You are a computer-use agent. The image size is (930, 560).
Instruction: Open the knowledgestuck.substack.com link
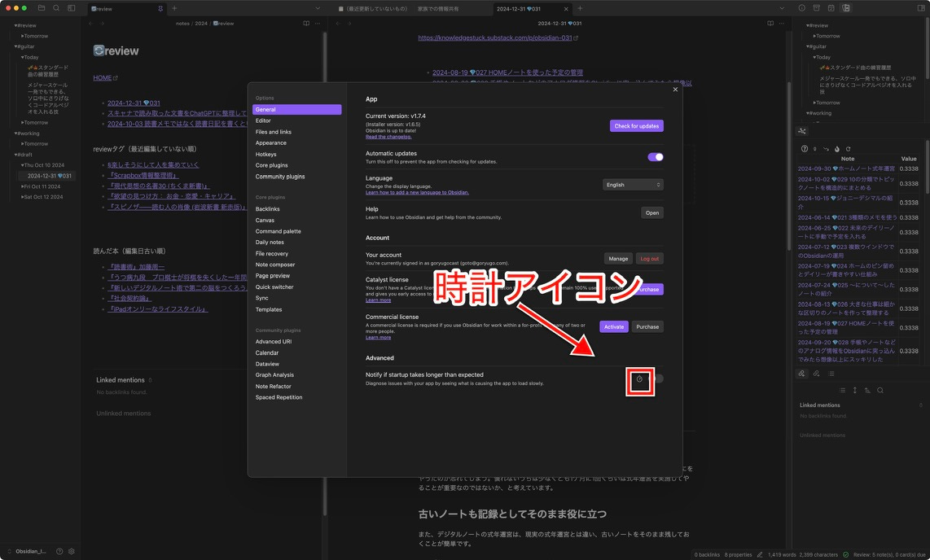point(494,37)
